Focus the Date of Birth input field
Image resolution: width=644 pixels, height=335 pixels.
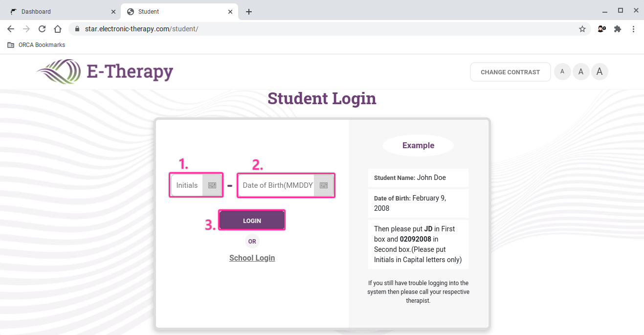pyautogui.click(x=276, y=185)
